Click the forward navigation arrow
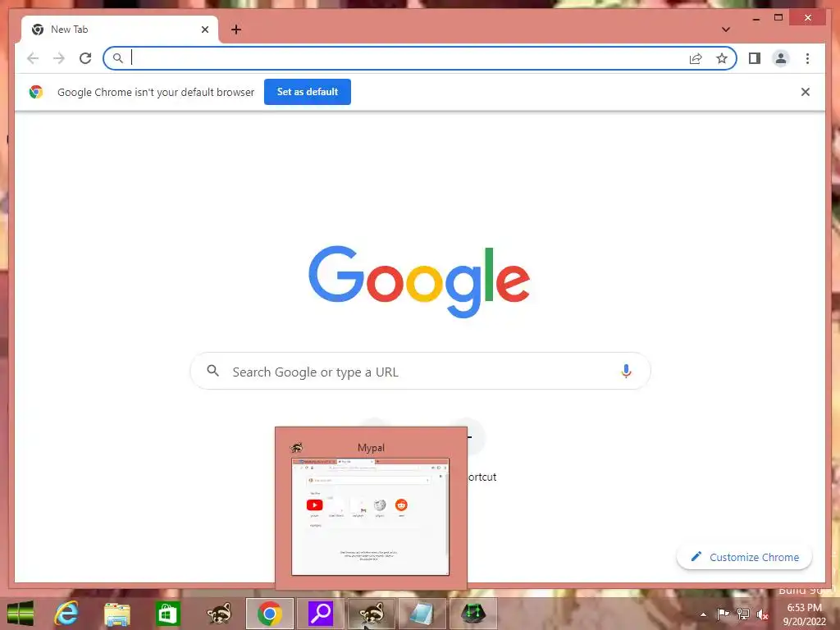Screen dimensions: 840x630 coord(59,58)
